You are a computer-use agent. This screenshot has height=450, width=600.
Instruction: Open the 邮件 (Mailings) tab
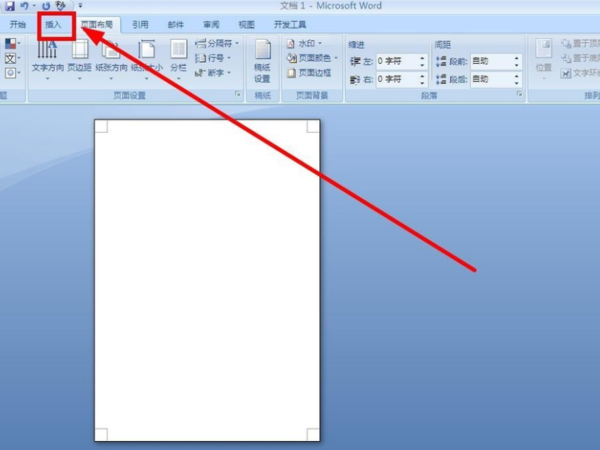point(176,25)
